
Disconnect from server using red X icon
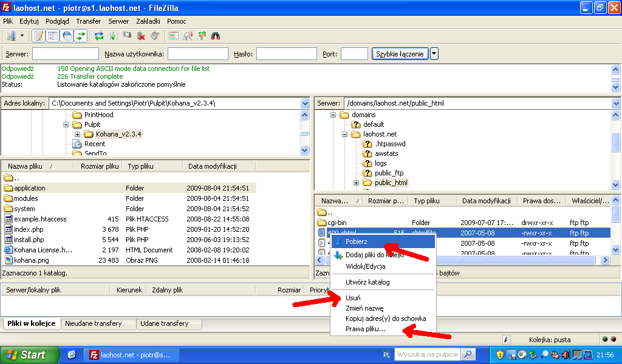[x=141, y=36]
